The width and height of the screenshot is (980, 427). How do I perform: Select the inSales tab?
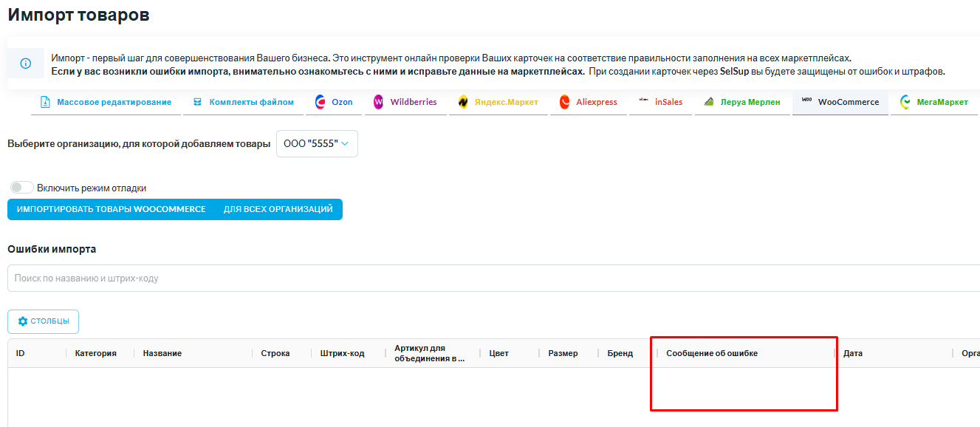click(661, 102)
